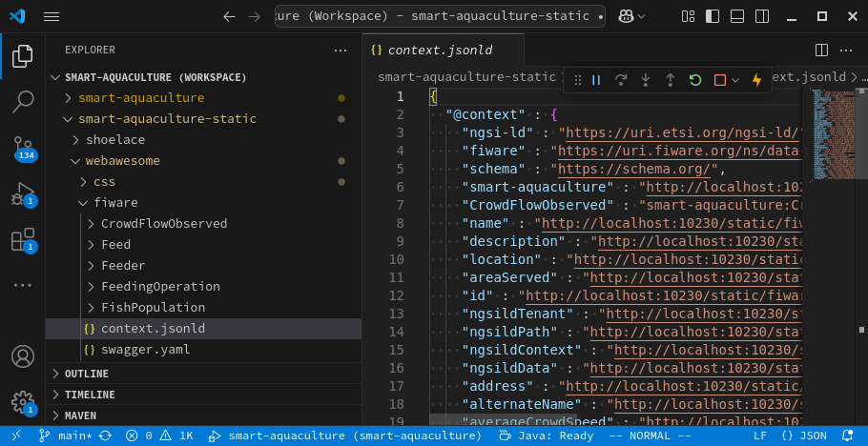Open editor More Actions ellipsis

846,51
